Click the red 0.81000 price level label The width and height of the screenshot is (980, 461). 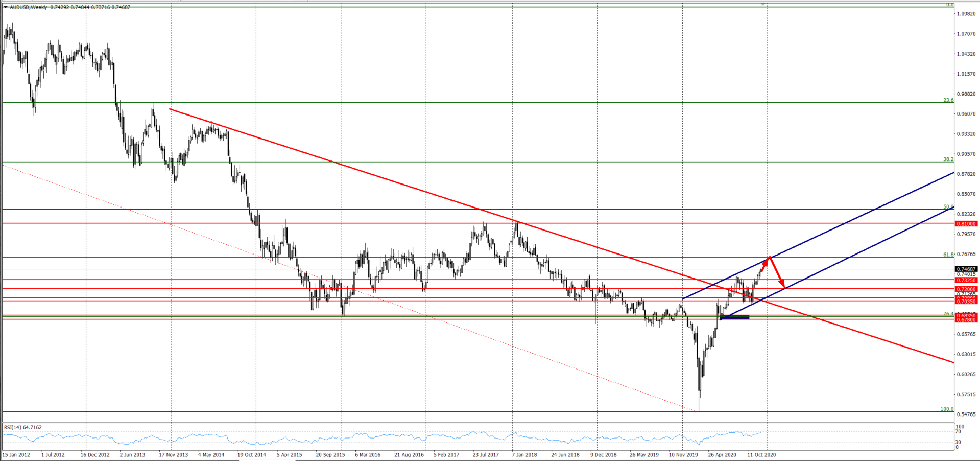(x=966, y=224)
